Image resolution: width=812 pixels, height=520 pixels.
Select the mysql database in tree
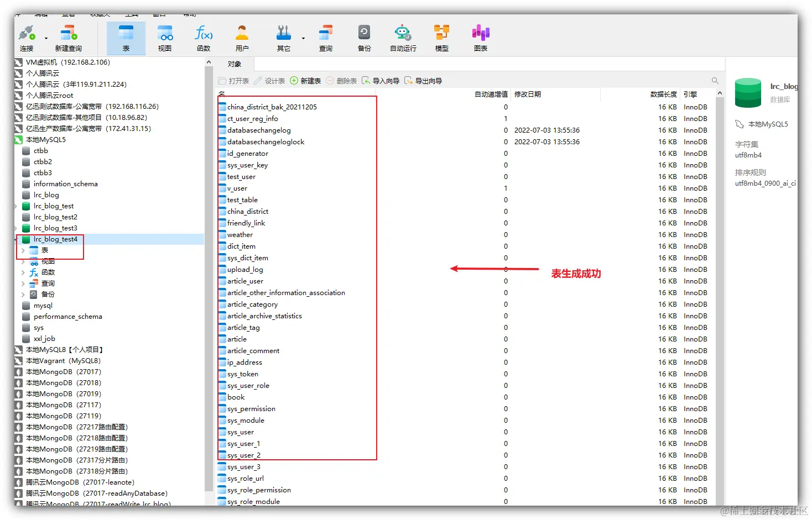pos(43,306)
